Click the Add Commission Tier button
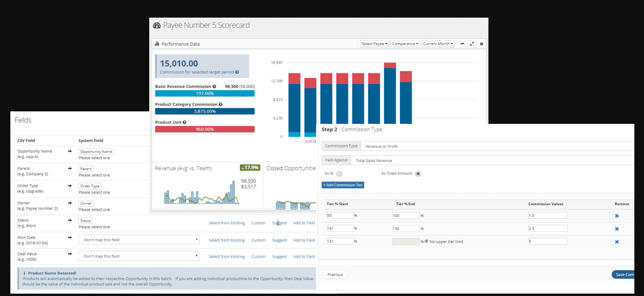The height and width of the screenshot is (296, 644). pos(343,185)
